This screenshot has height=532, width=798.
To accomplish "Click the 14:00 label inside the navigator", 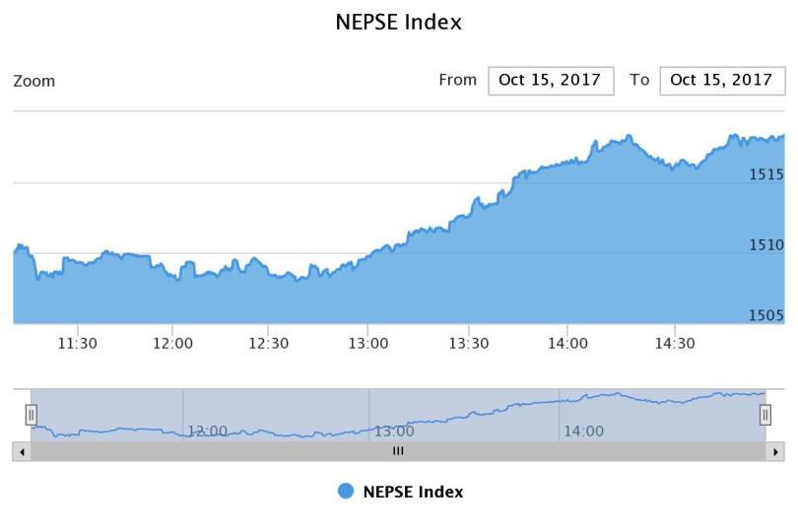I will 583,432.
